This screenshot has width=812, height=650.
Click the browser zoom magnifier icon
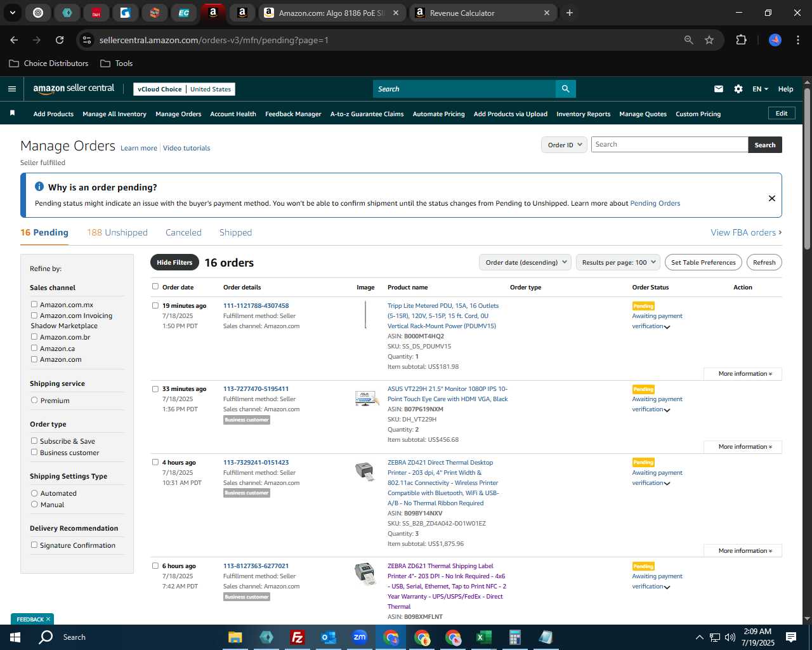[689, 40]
